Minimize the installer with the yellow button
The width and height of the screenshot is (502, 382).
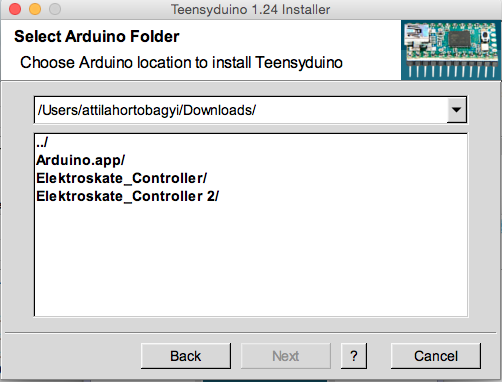(x=35, y=9)
